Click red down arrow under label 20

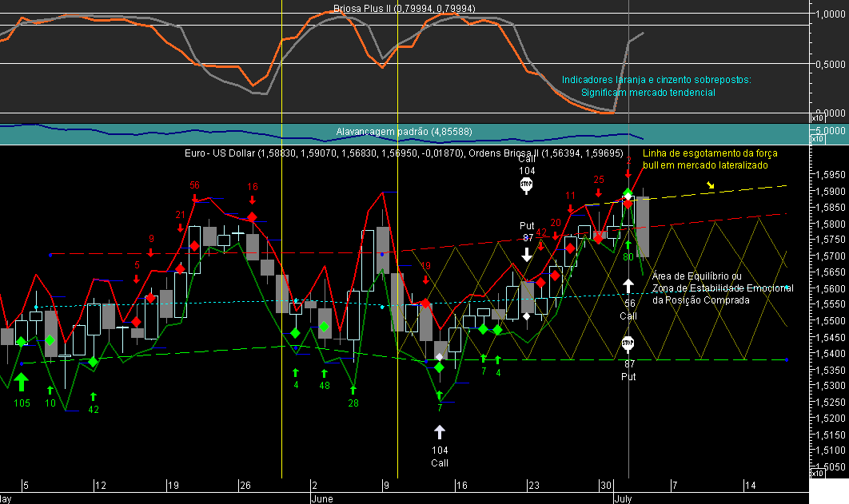click(x=556, y=236)
